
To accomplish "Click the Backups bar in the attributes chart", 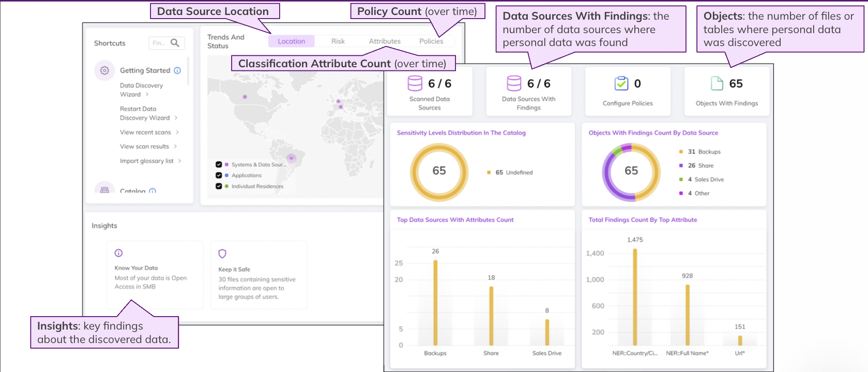I will point(435,303).
